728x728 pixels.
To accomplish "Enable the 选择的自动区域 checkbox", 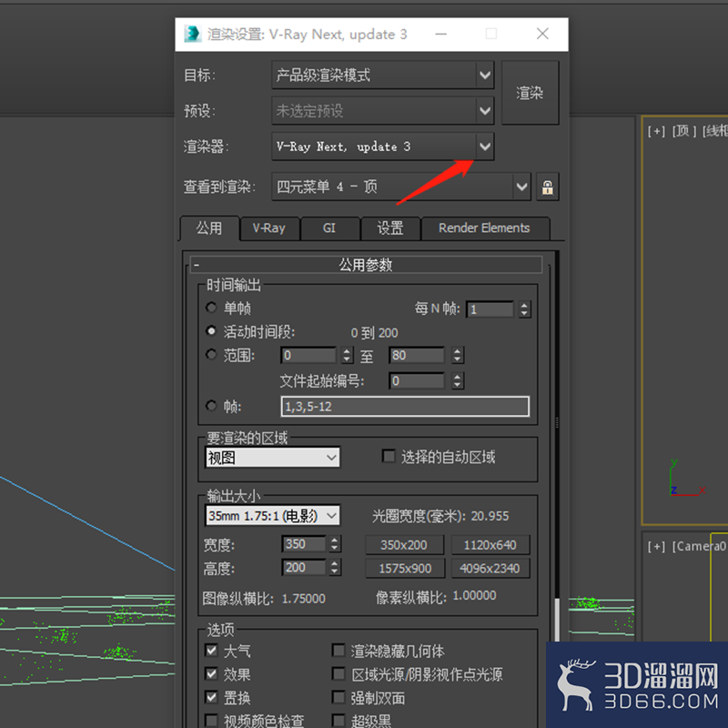I will (389, 457).
